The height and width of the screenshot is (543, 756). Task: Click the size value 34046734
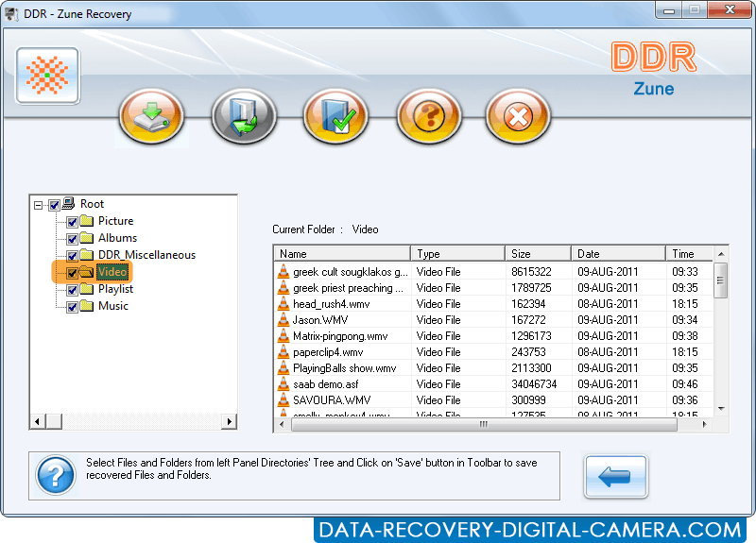coord(534,384)
